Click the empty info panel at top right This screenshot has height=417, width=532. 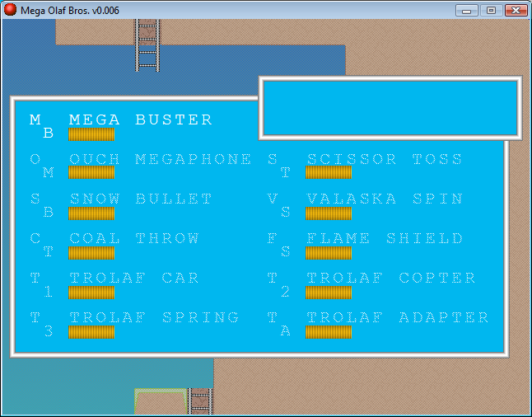point(390,108)
